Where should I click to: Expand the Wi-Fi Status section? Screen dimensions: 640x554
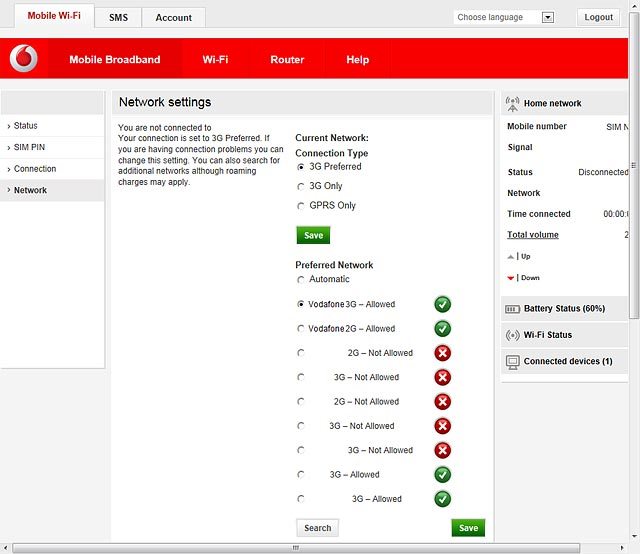(564, 335)
